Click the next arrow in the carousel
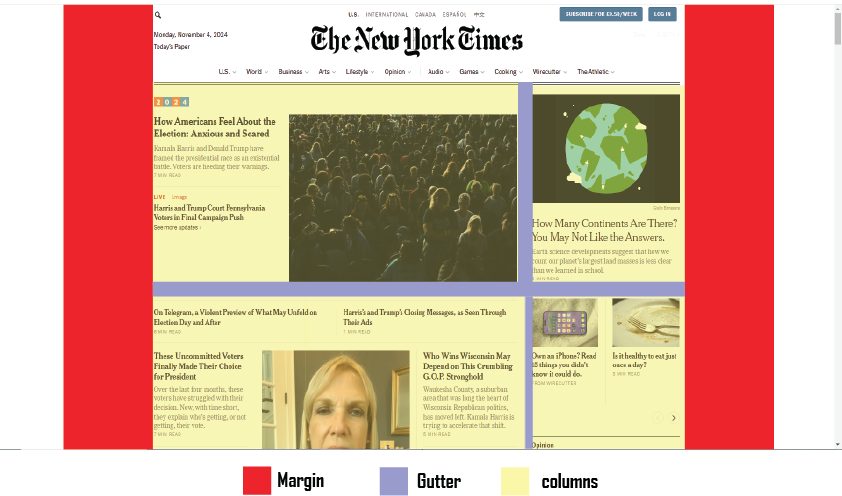Viewport: 842px width, 496px height. pyautogui.click(x=673, y=418)
